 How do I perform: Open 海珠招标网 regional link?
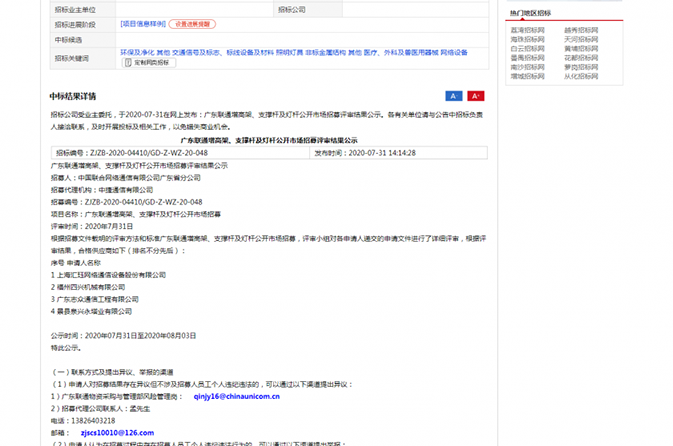[528, 39]
